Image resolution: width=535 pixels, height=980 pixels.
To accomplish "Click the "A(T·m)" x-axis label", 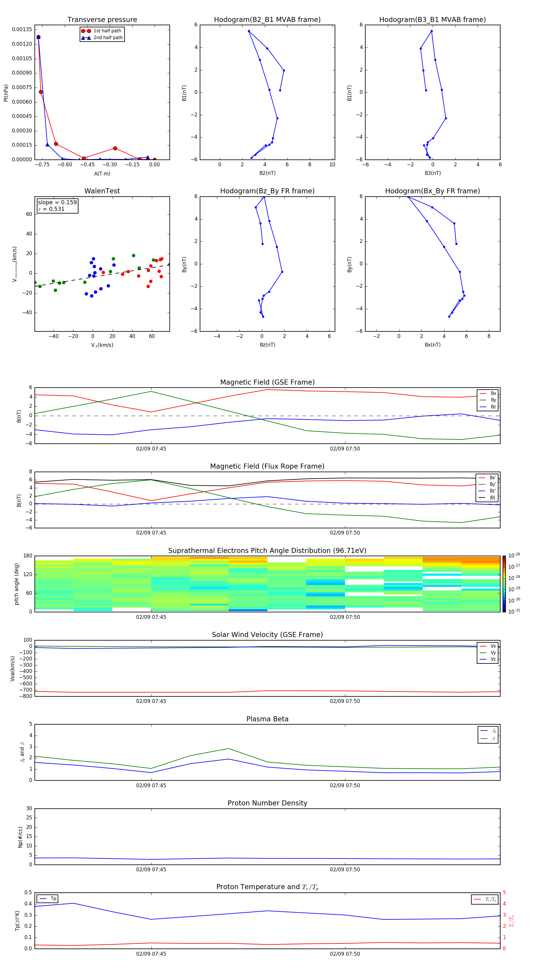I will 102,173.
